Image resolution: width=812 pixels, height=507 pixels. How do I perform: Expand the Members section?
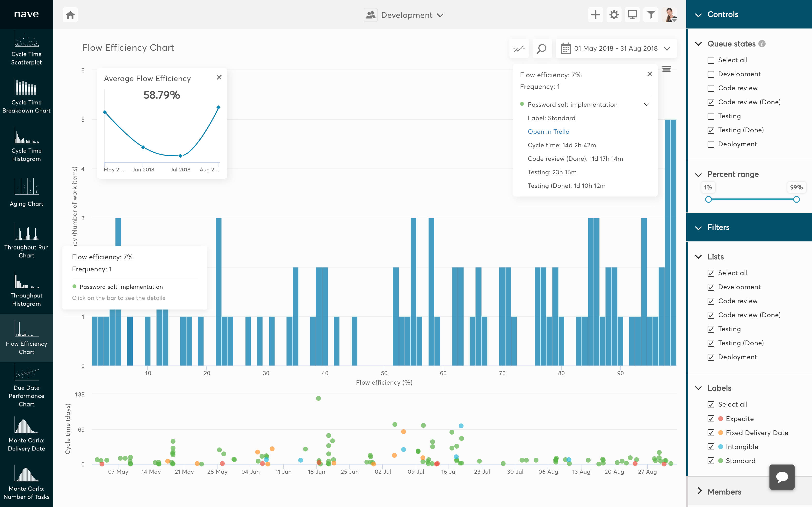pyautogui.click(x=725, y=492)
